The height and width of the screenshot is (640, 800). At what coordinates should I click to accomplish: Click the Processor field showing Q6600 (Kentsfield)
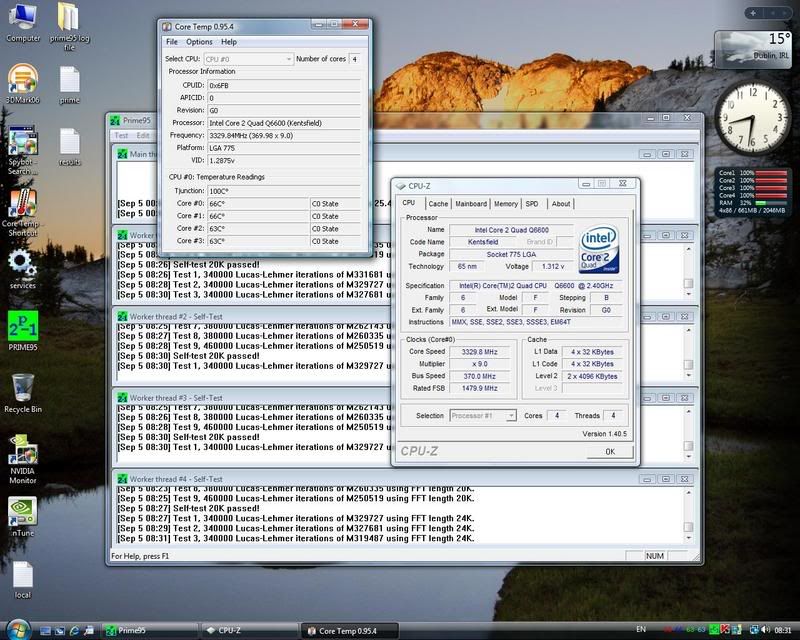click(x=284, y=123)
